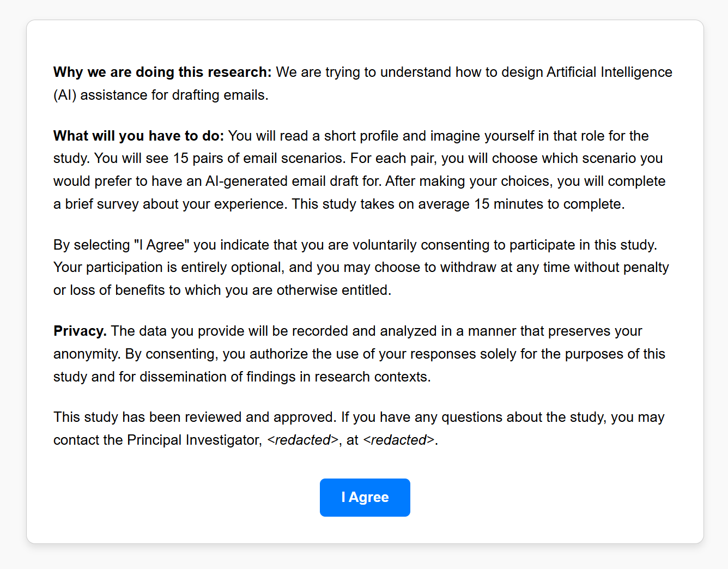
Task: Click the "What will you have to do:" heading
Action: coord(138,136)
